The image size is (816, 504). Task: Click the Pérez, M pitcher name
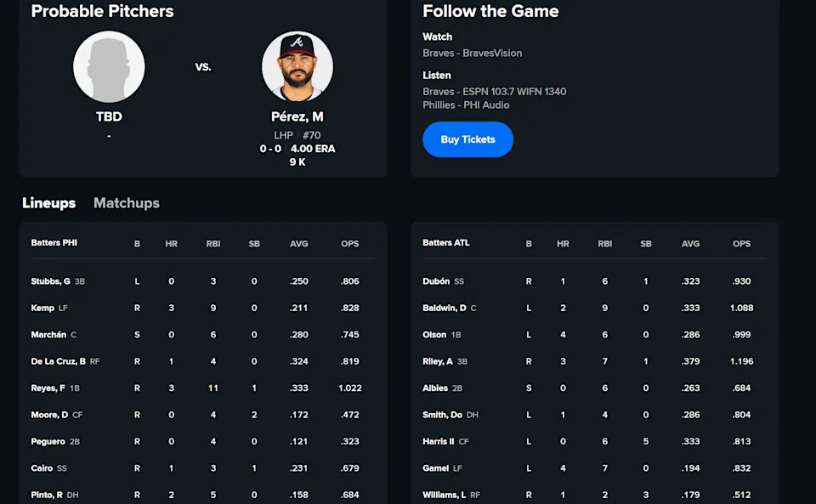click(x=297, y=116)
